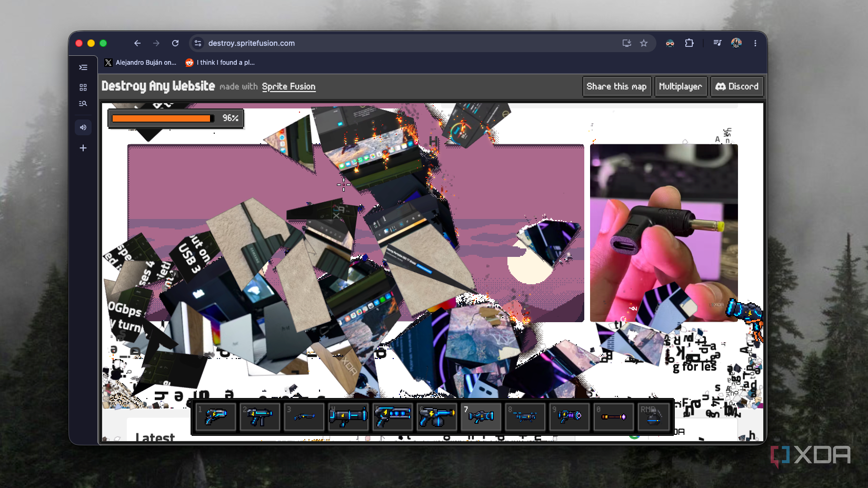Image resolution: width=868 pixels, height=488 pixels.
Task: Toggle sound in browser sidebar
Action: click(83, 127)
